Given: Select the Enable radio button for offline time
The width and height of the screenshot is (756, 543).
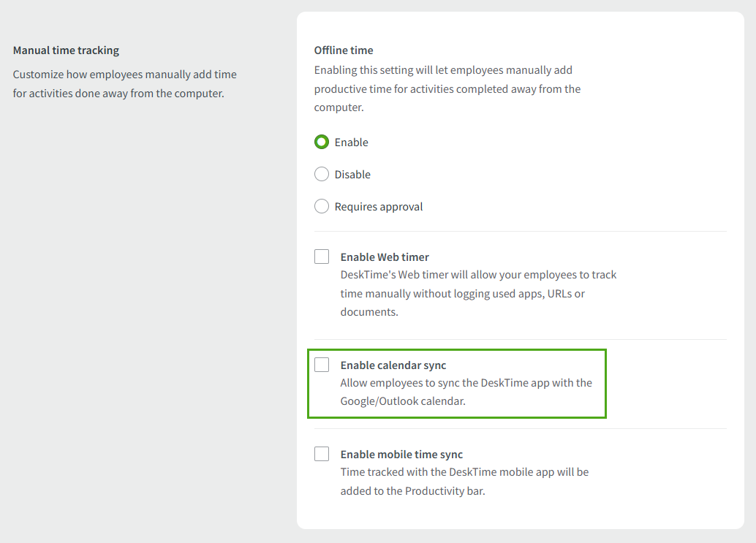Looking at the screenshot, I should (322, 142).
